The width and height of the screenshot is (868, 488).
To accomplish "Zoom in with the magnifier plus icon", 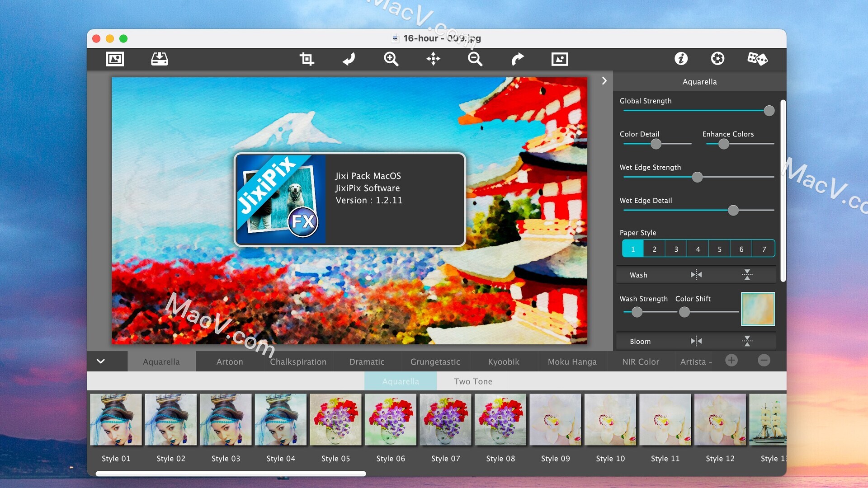I will 391,59.
